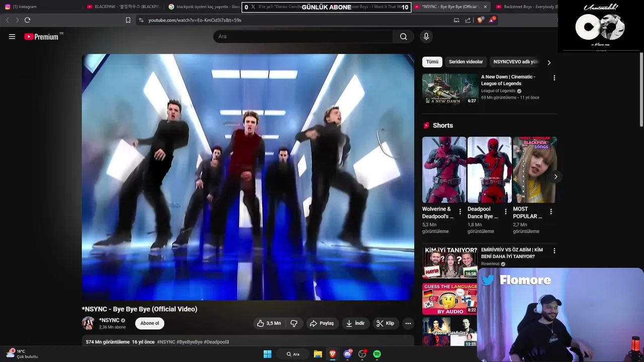
Task: Open the #NSYNC hashtag link
Action: coord(166,342)
